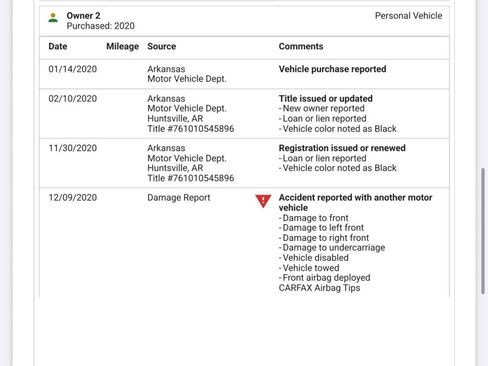Click the red accident warning triangle icon

[263, 201]
